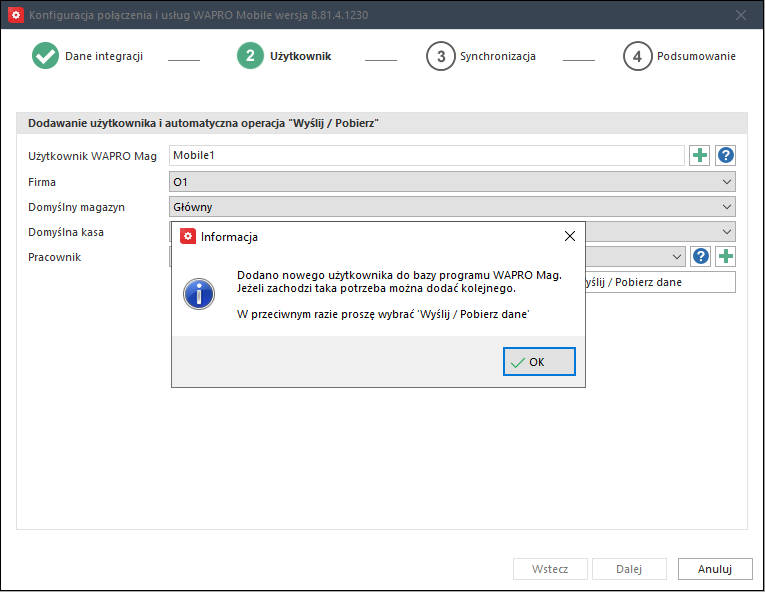Click the Użytkownik WAPRO Mag input field with Mobile1
765x592 pixels.
[x=426, y=155]
